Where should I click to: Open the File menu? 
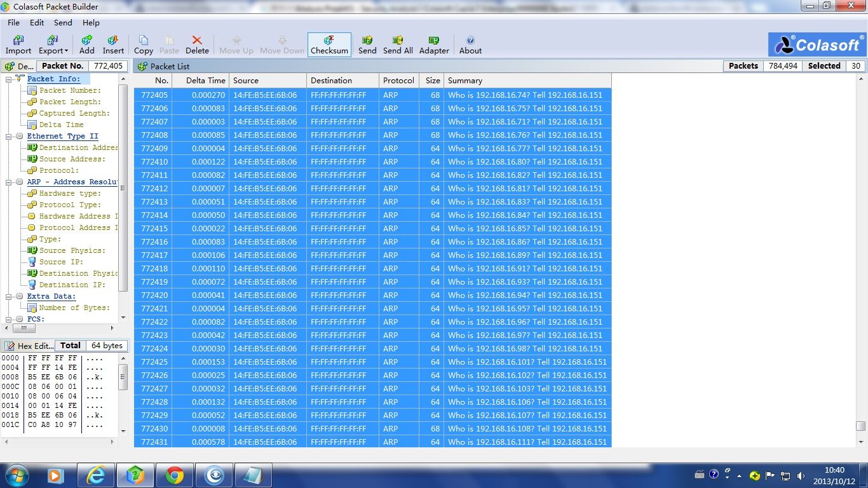tap(13, 22)
